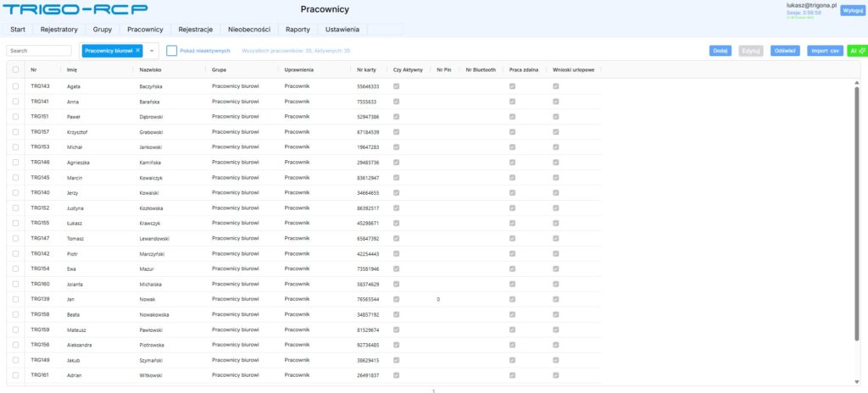Tick the select-all checkbox in table header
868x393 pixels.
(15, 69)
